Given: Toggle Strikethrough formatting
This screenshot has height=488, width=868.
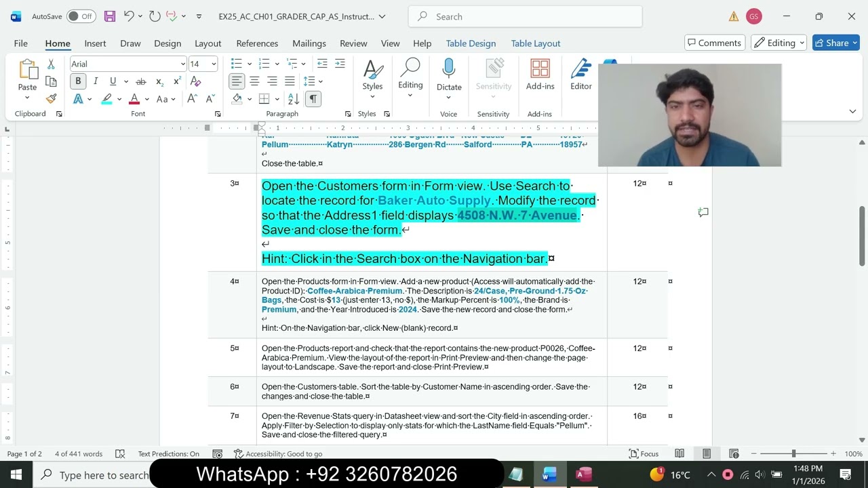Looking at the screenshot, I should click(141, 81).
